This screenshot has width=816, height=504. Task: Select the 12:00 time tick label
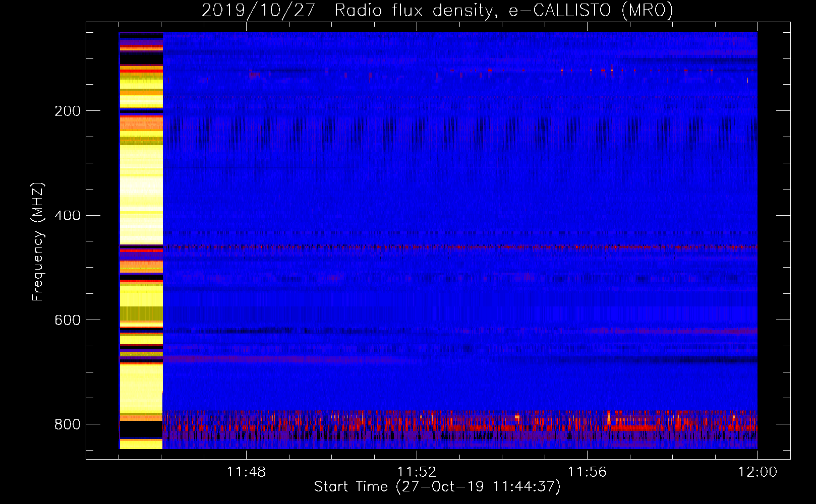pos(757,472)
